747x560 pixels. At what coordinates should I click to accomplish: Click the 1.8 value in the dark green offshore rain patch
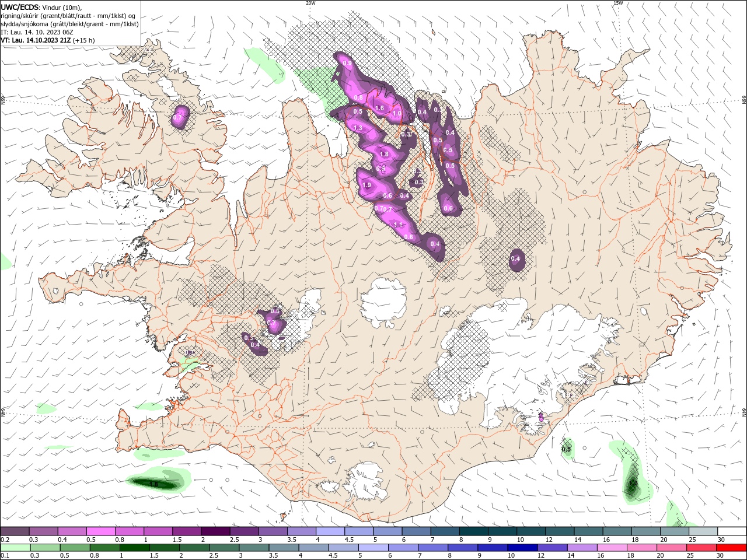tap(154, 484)
